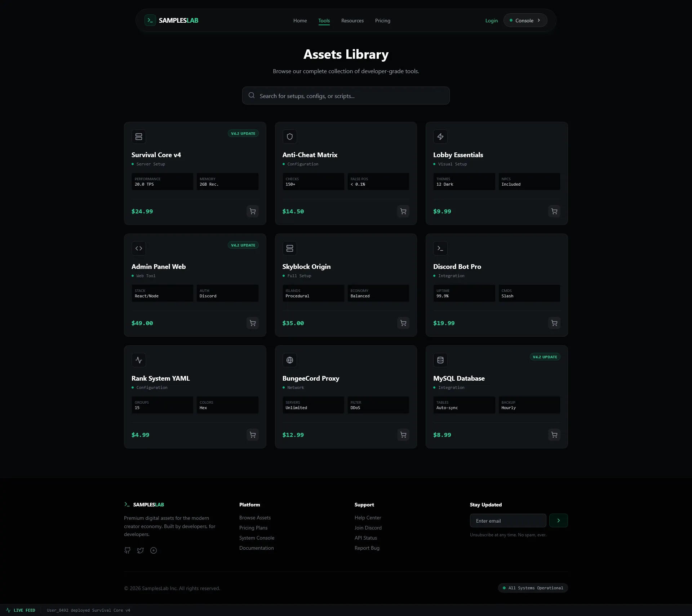Click All Systems Operational status badge
Image resolution: width=692 pixels, height=616 pixels.
(x=533, y=588)
